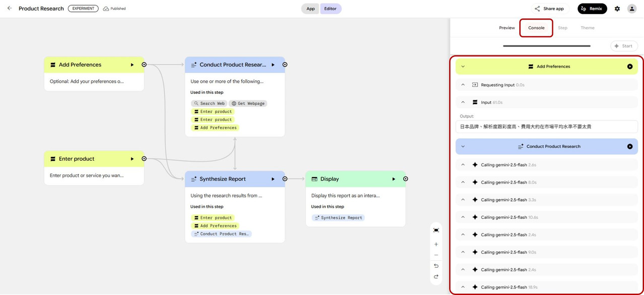This screenshot has height=295, width=644.
Task: Click the Share app button
Action: (x=549, y=9)
